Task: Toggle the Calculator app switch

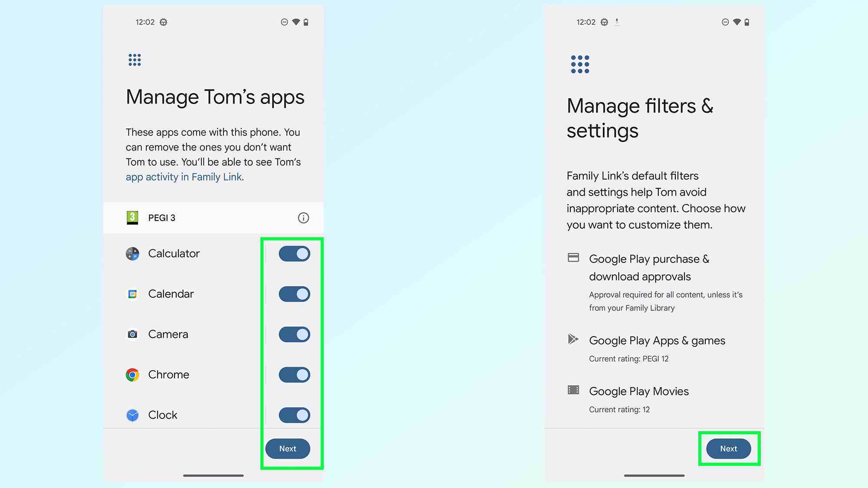Action: pos(294,254)
